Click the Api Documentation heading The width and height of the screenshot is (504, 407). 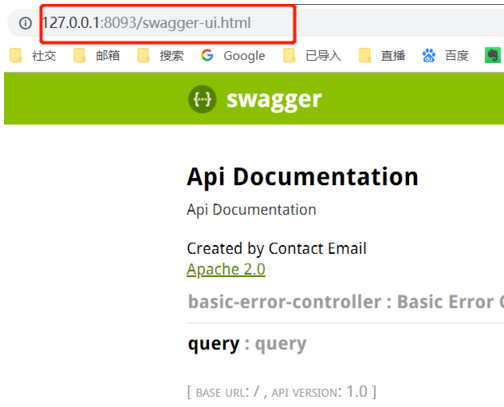303,177
